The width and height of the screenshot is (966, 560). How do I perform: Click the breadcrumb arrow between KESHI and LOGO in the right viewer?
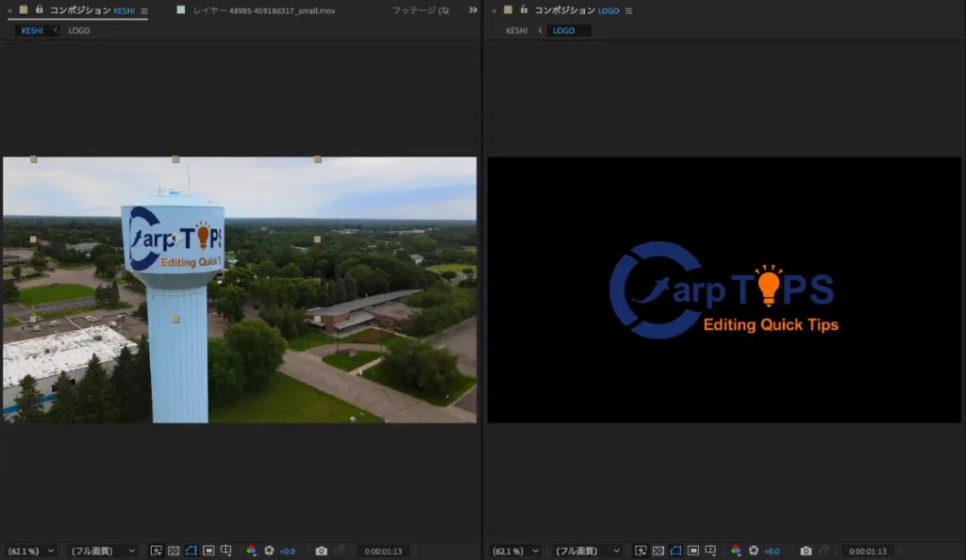pos(541,30)
